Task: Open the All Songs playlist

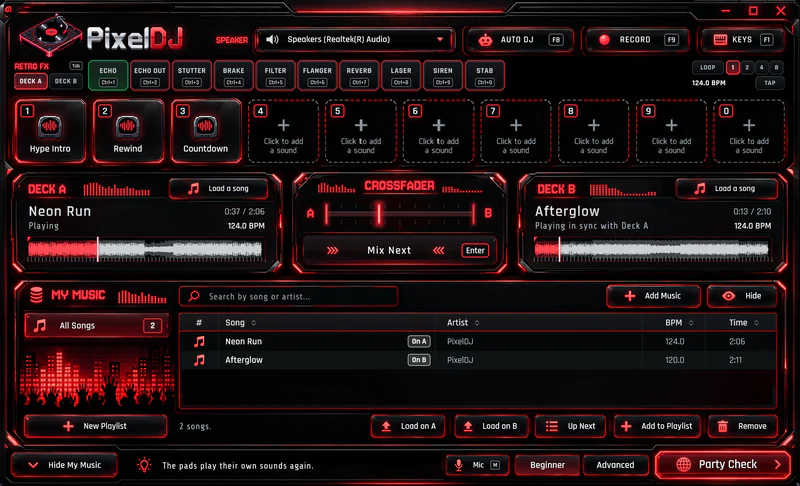Action: (x=96, y=325)
